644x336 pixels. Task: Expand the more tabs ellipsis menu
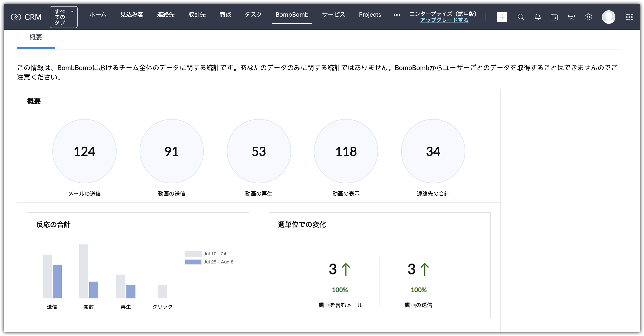pos(396,15)
